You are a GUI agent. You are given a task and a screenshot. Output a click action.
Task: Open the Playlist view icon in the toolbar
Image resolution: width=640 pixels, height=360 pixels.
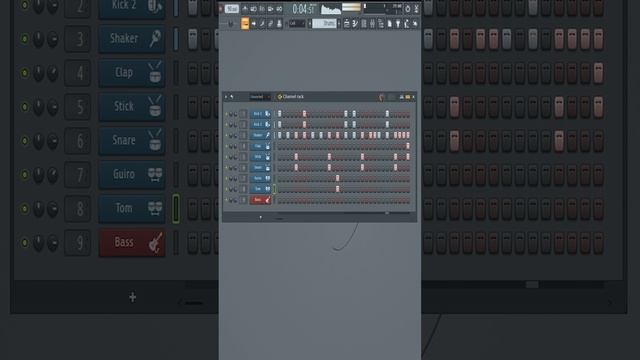[347, 24]
